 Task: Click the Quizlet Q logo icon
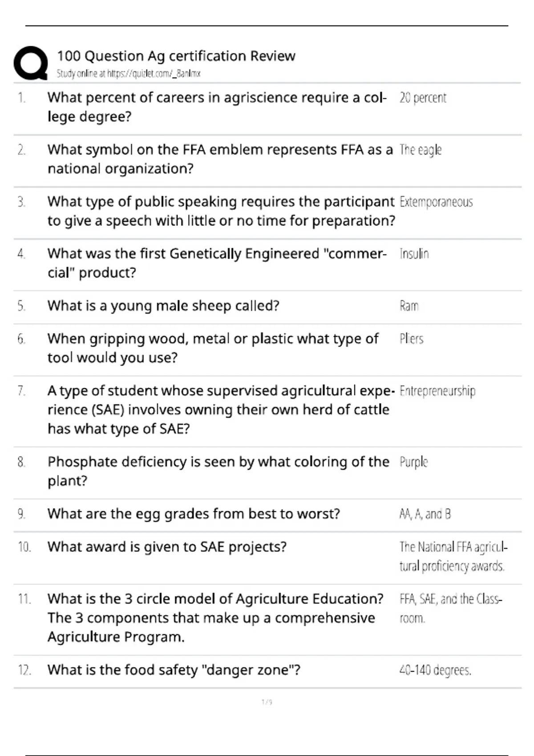tap(31, 63)
